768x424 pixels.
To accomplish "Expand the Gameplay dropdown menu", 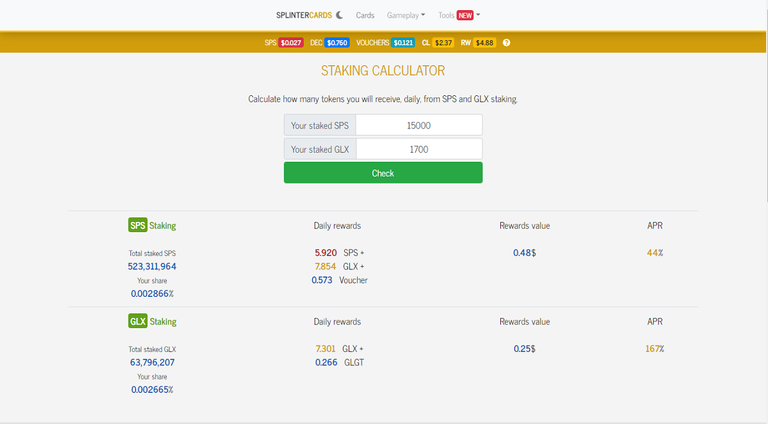I will coord(406,15).
